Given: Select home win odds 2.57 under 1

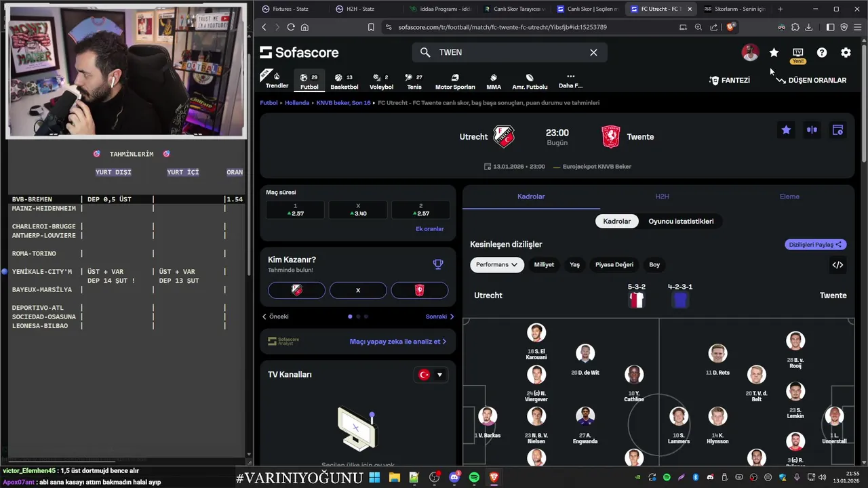Looking at the screenshot, I should click(x=296, y=209).
